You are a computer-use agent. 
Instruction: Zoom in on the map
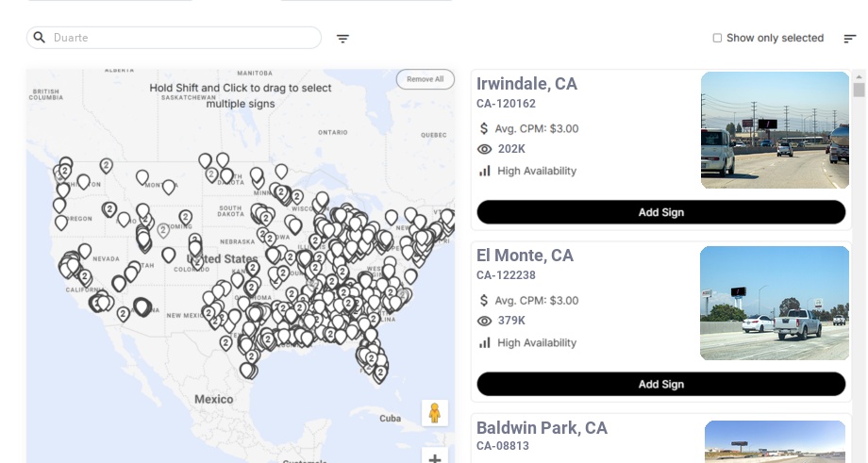tap(435, 458)
